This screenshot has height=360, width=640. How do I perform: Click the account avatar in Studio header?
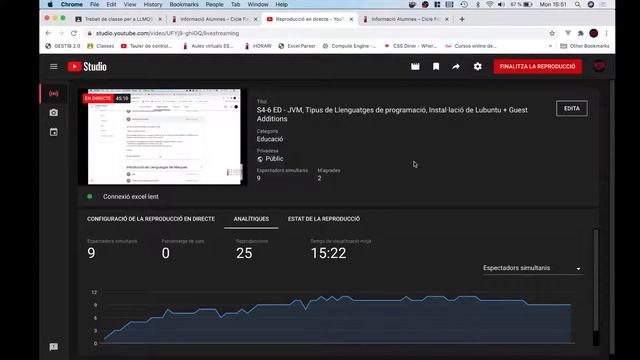pos(599,66)
